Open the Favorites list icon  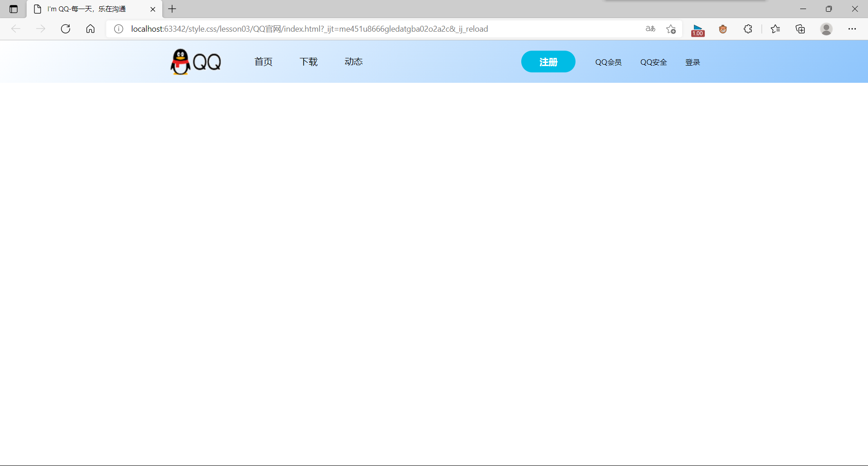pos(775,29)
